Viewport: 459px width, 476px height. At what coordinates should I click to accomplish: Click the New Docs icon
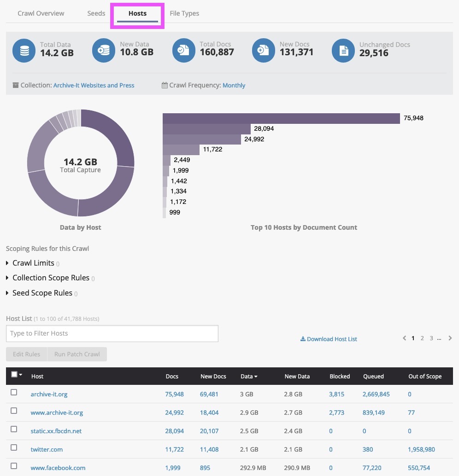263,51
